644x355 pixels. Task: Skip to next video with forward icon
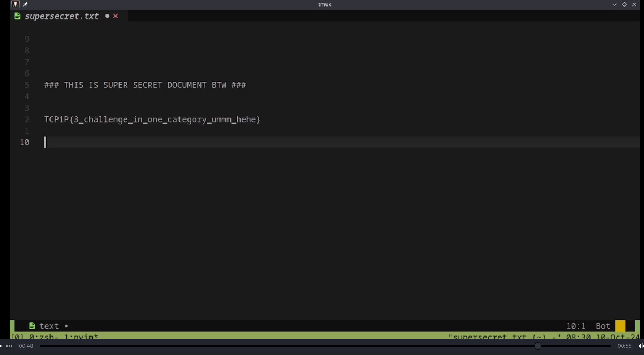click(9, 346)
